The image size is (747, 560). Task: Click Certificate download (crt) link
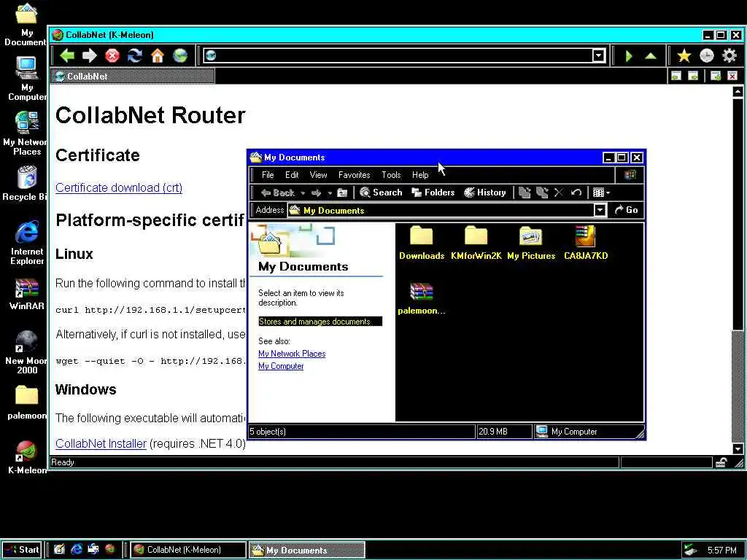click(x=119, y=187)
